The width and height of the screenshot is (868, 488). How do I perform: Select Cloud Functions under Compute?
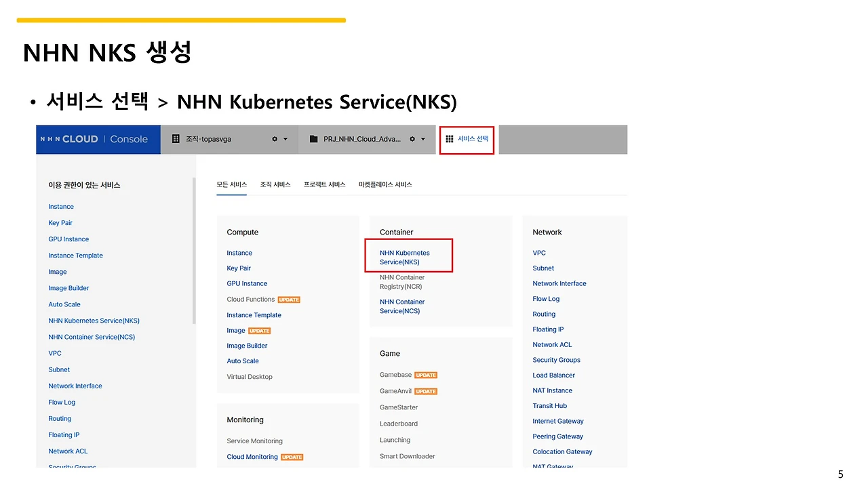[251, 299]
